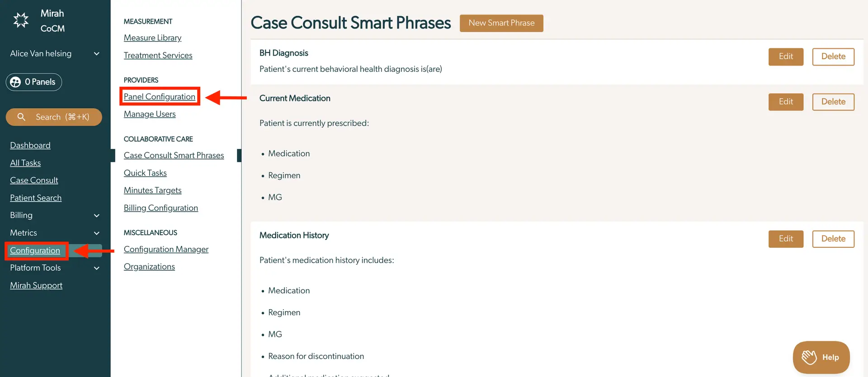Open the Help widget
Image resolution: width=868 pixels, height=377 pixels.
821,357
